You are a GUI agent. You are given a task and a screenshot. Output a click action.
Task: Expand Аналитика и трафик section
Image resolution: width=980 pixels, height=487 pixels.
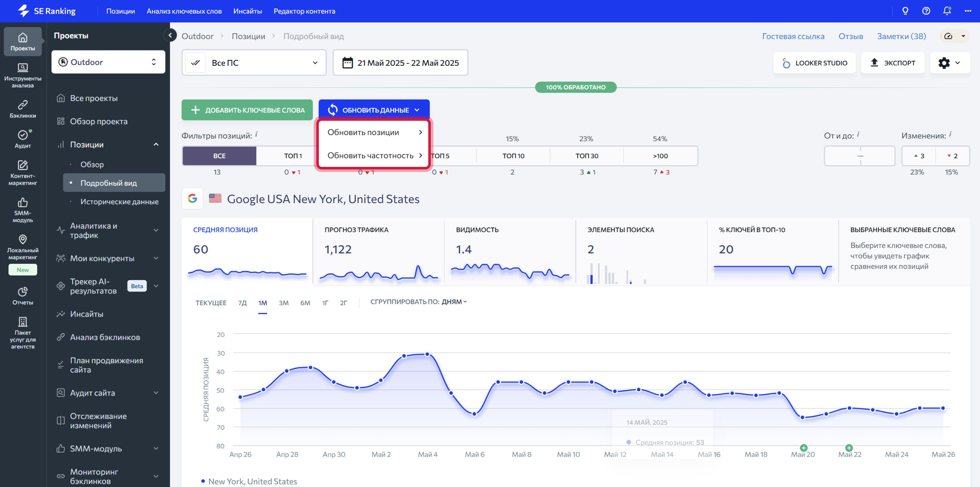156,230
